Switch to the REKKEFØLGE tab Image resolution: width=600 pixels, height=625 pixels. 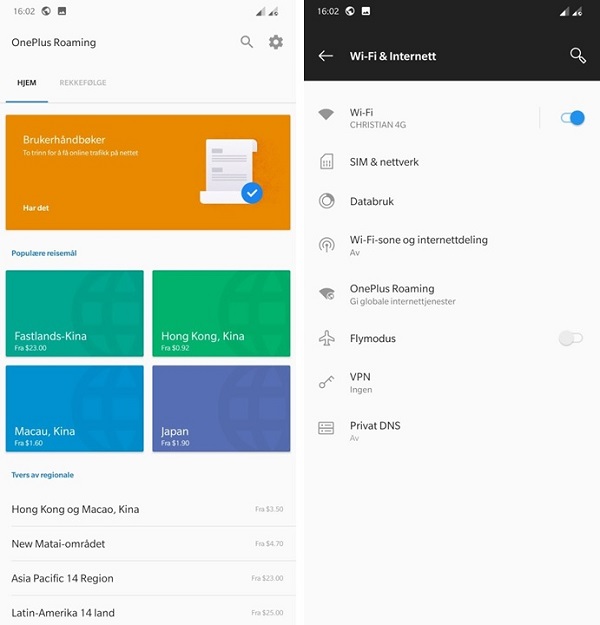click(x=83, y=83)
